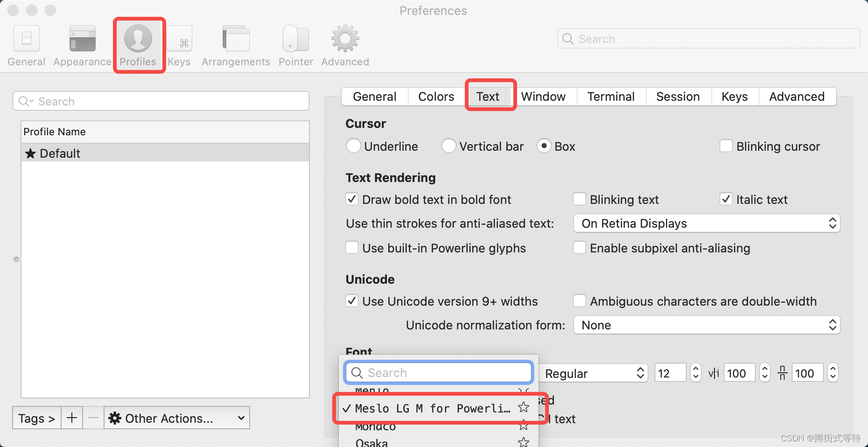Viewport: 868px width, 447px height.
Task: Favorite the Meslo LG M font star
Action: [x=524, y=407]
